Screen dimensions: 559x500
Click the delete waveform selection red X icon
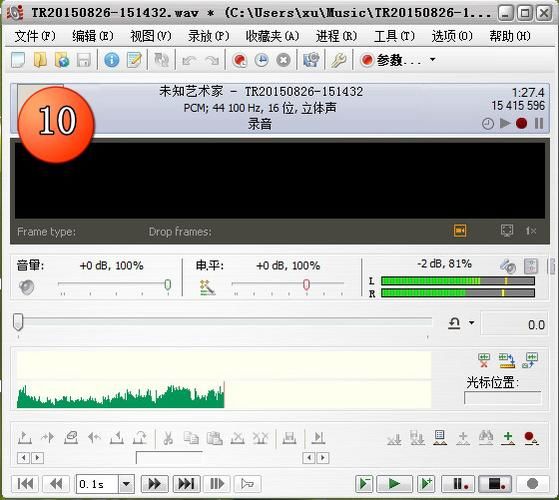click(x=484, y=360)
